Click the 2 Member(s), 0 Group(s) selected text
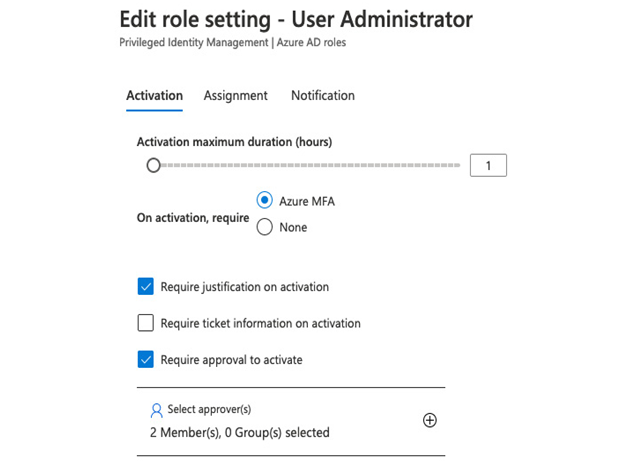The width and height of the screenshot is (628, 463). [x=240, y=433]
